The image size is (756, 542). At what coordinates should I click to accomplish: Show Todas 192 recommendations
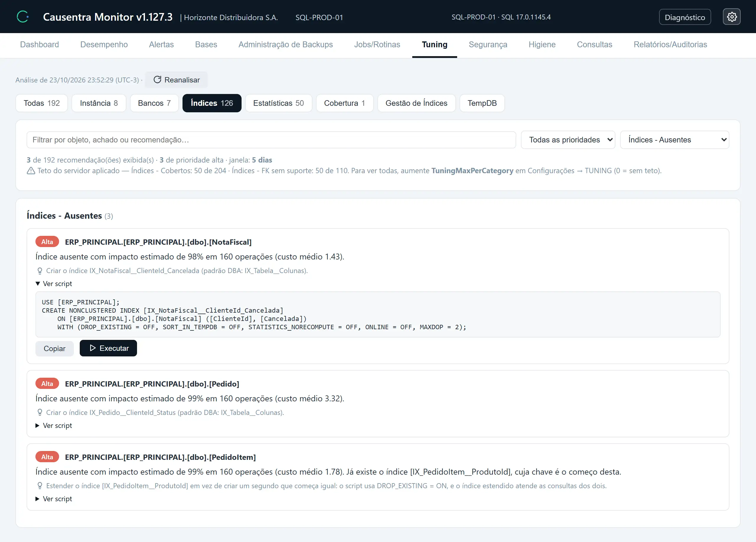42,103
